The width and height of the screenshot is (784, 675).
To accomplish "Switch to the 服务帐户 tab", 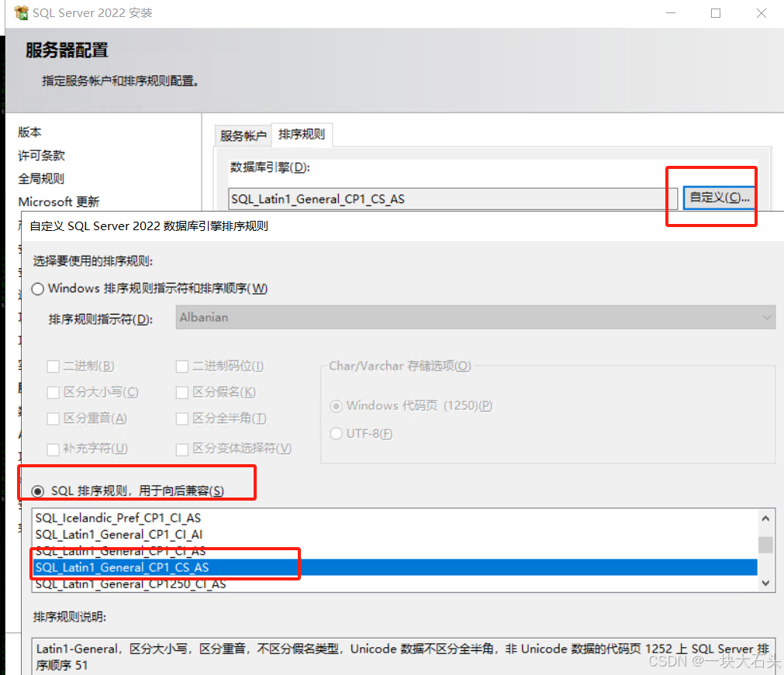I will point(243,136).
